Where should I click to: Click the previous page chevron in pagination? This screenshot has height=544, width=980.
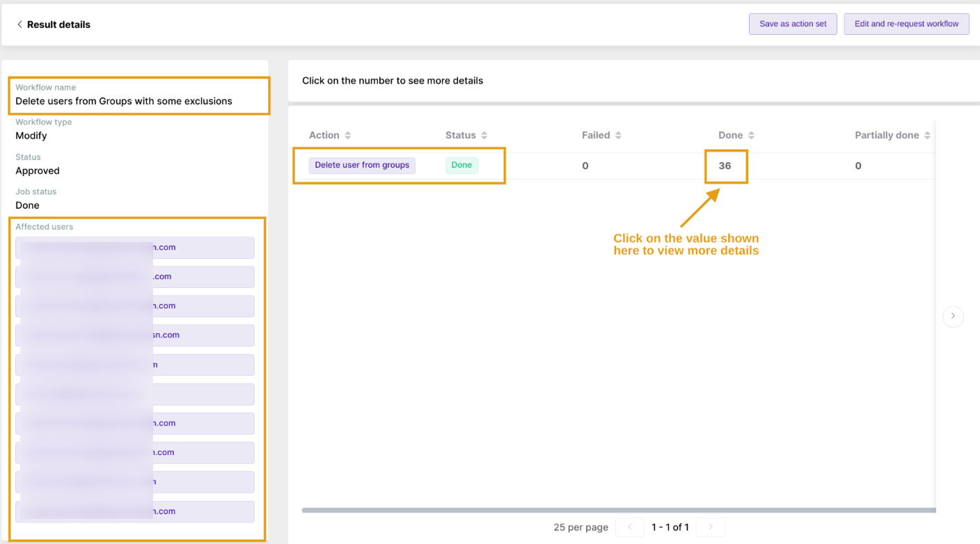(629, 527)
